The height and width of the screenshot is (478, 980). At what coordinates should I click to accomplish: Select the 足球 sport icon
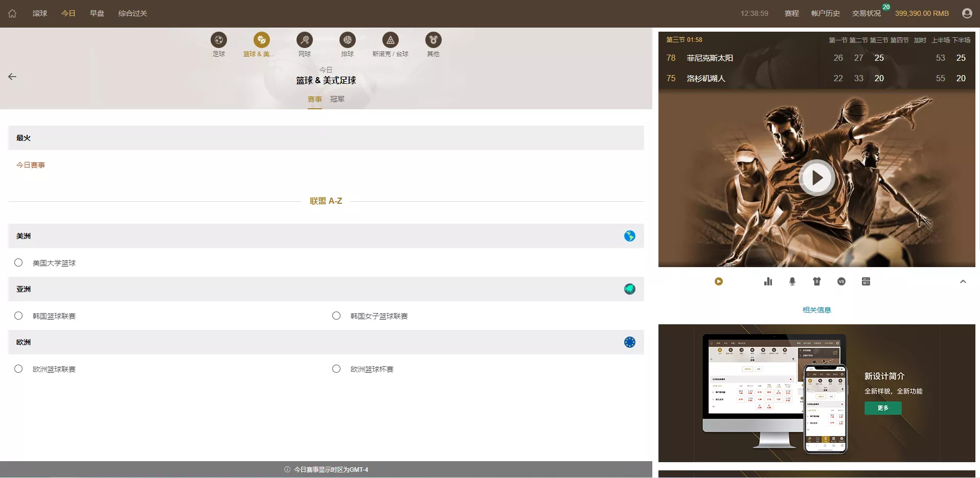[219, 44]
